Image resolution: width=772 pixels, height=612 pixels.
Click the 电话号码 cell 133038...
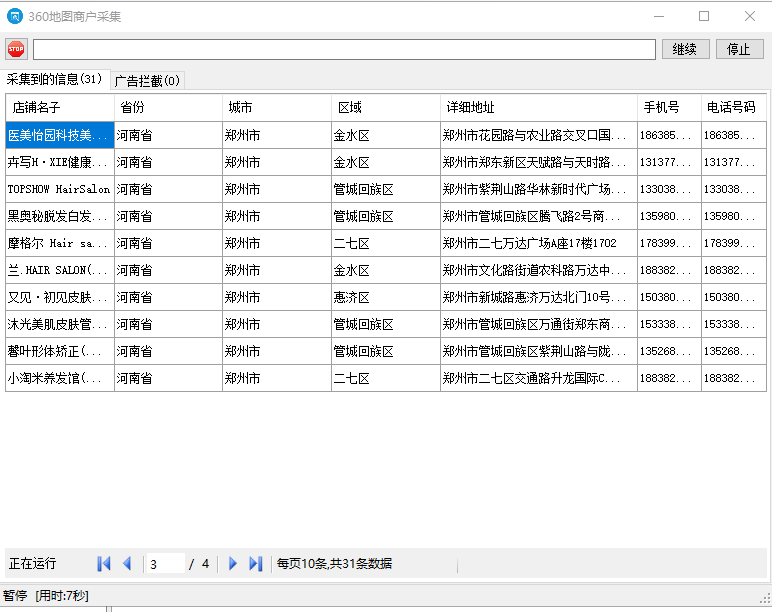tap(734, 190)
